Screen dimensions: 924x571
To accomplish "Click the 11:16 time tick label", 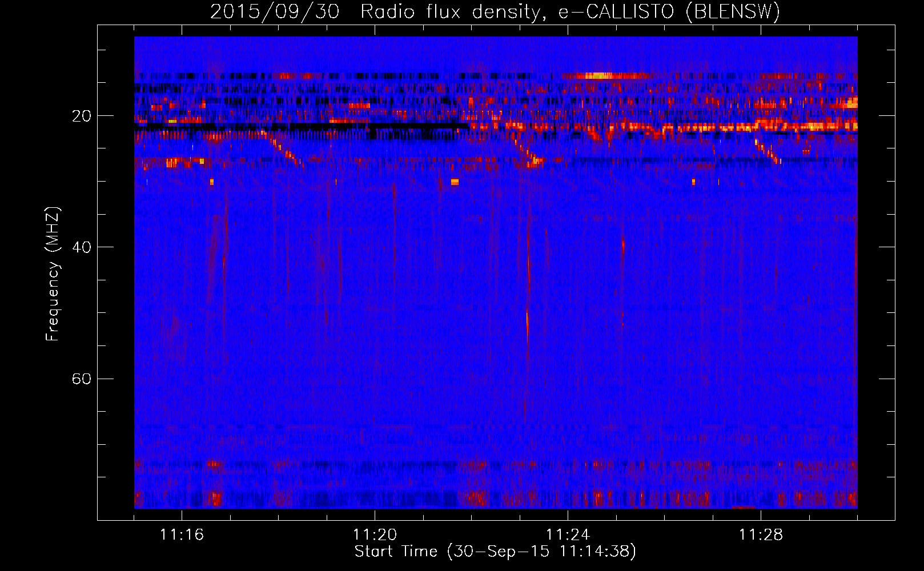I will click(182, 534).
